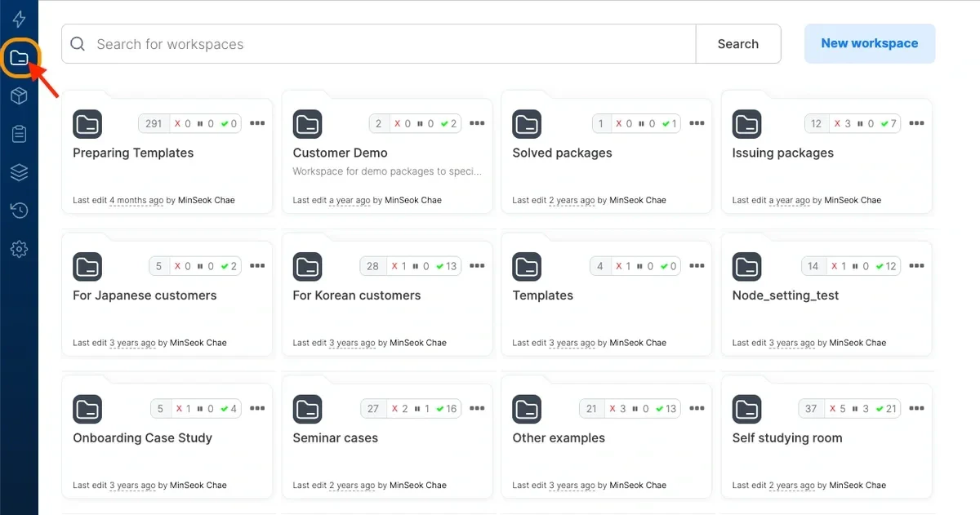Open settings via the gear icon

(x=20, y=249)
